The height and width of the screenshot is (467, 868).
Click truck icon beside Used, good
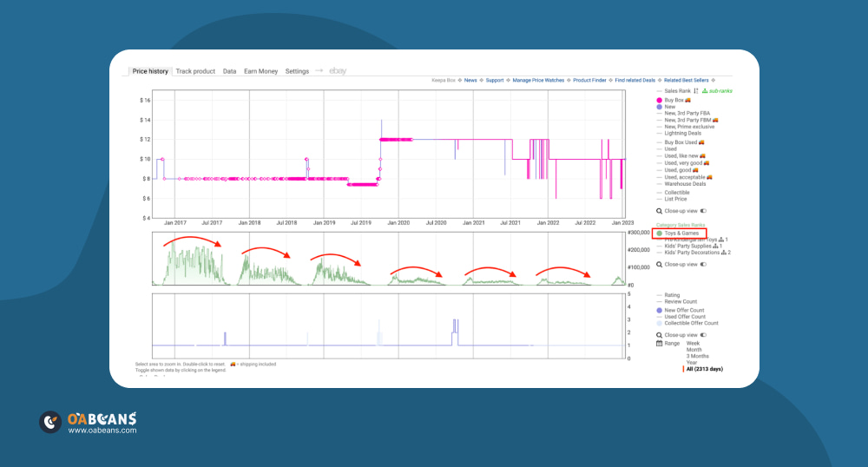pos(695,170)
